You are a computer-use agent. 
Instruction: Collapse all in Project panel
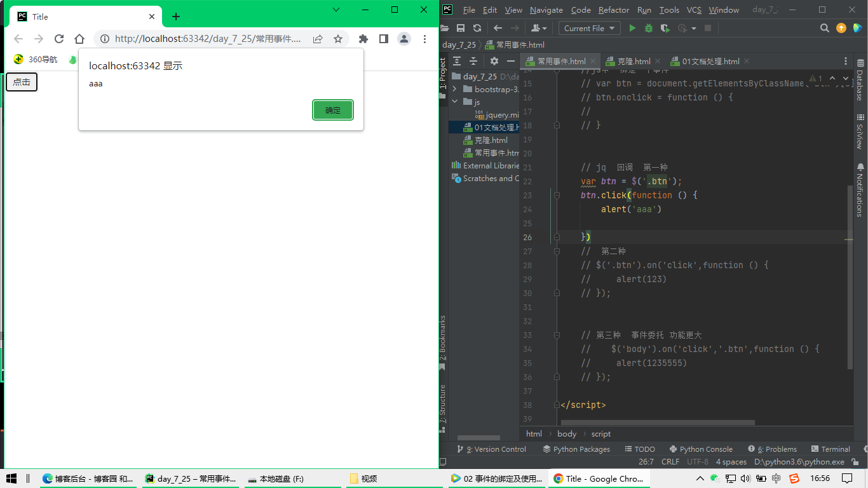click(473, 61)
